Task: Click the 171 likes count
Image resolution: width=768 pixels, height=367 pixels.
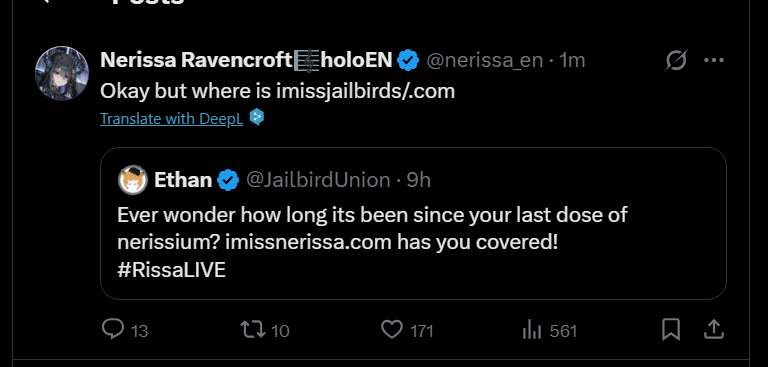Action: click(x=422, y=332)
